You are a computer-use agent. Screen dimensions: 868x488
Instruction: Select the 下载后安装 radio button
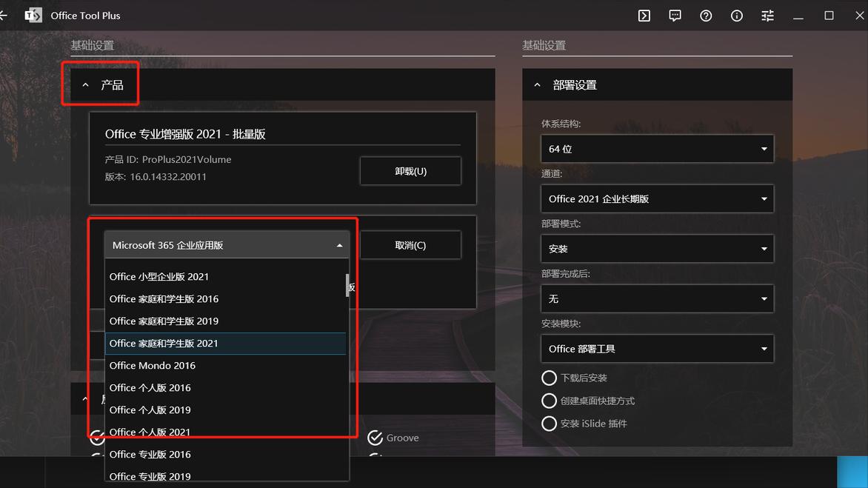(549, 378)
